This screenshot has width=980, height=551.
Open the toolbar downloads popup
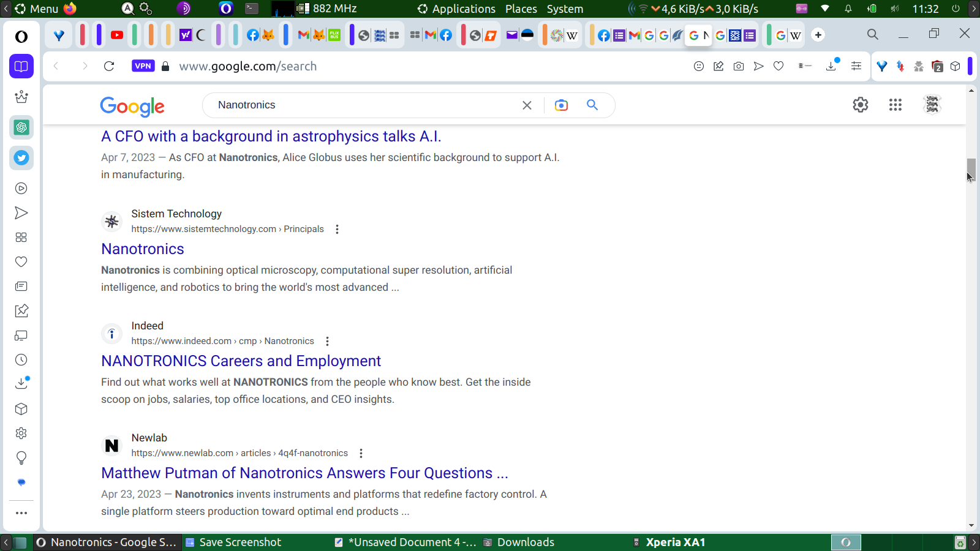click(832, 66)
